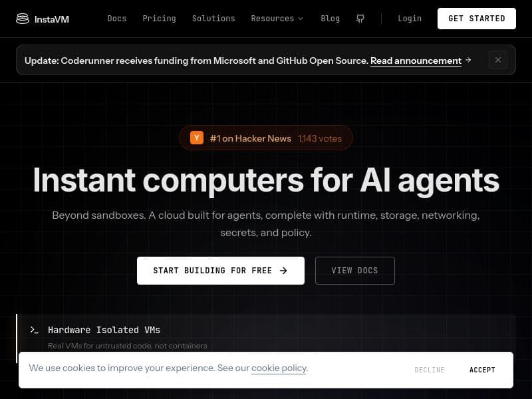Open the cookie policy link
Image resolution: width=532 pixels, height=399 pixels.
point(279,368)
